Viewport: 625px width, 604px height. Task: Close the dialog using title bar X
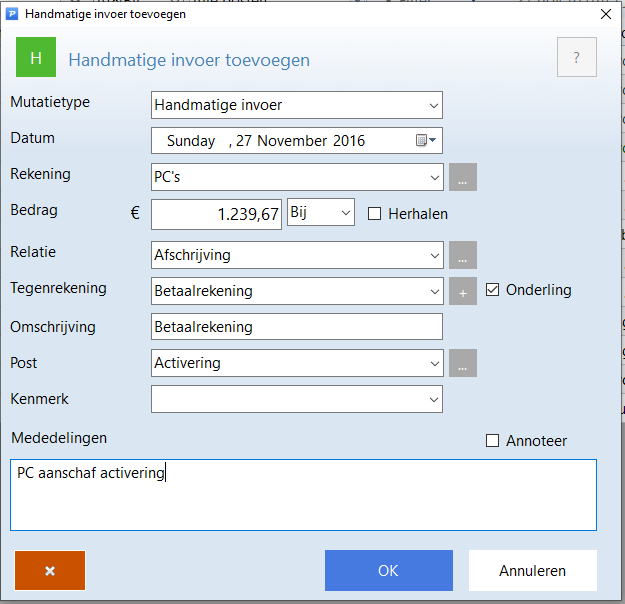(605, 14)
